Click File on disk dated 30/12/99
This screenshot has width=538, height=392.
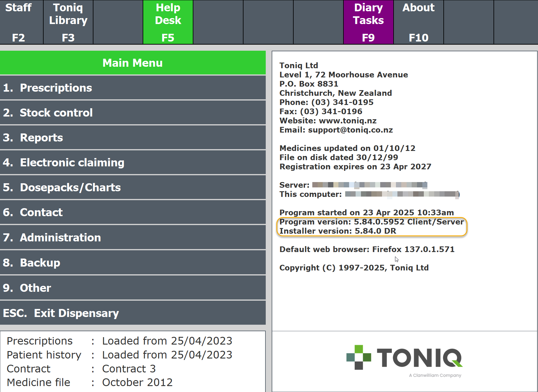coord(339,157)
